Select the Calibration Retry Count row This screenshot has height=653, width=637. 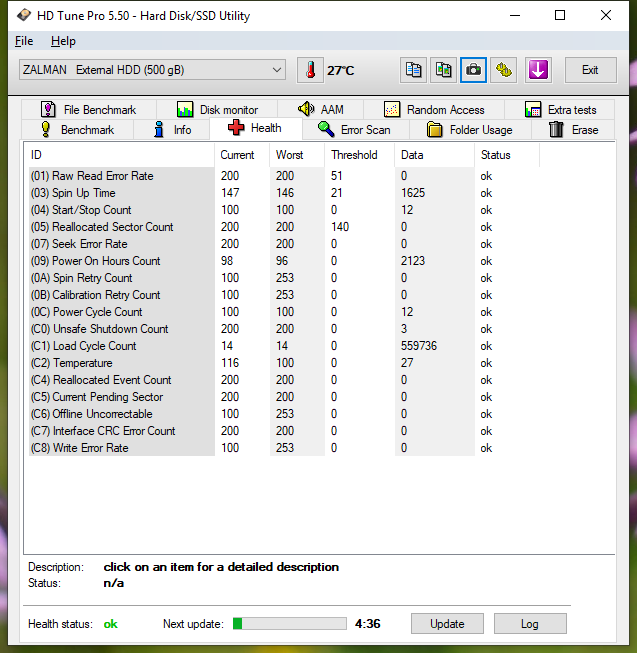[x=284, y=295]
